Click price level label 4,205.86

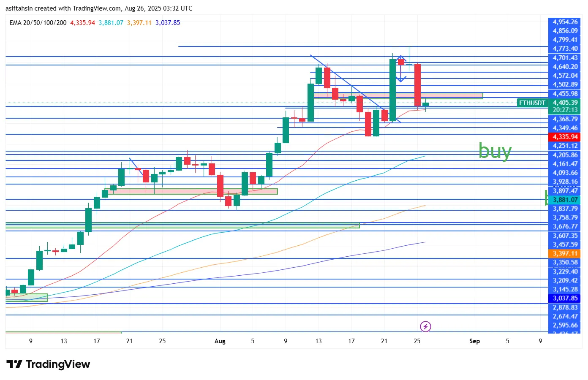click(565, 155)
